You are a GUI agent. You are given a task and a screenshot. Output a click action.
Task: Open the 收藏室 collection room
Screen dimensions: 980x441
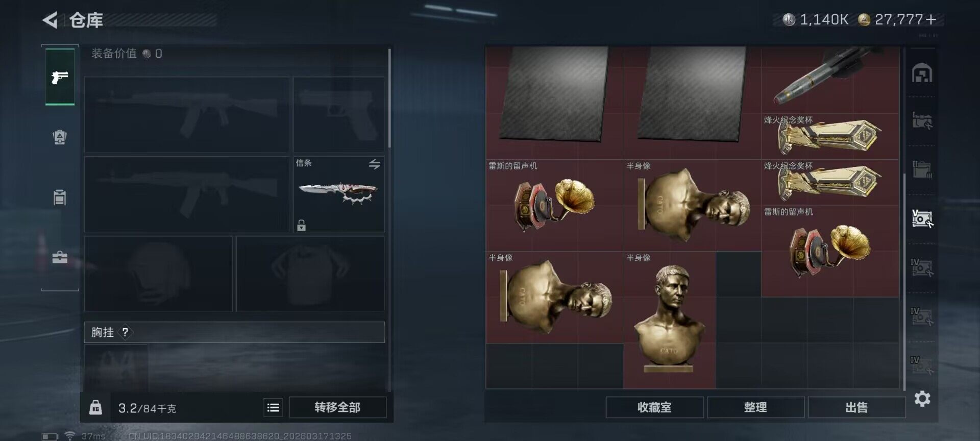click(x=654, y=407)
